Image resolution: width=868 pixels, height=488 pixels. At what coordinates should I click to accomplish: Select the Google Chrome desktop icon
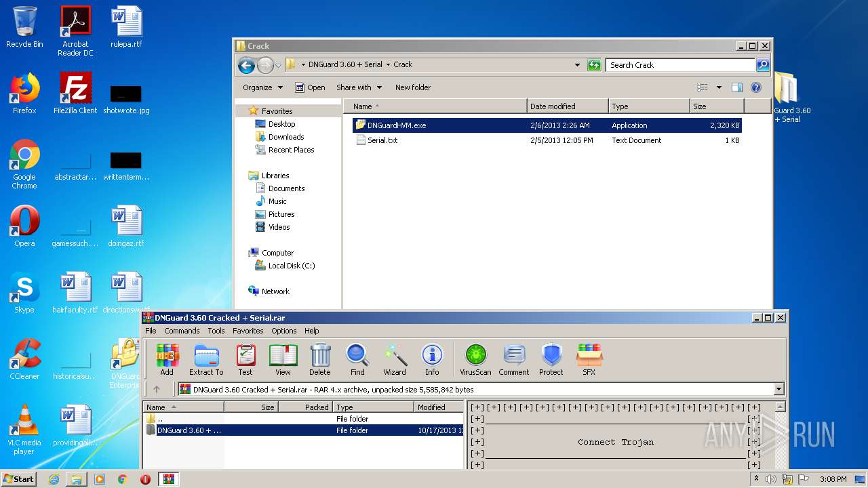pyautogui.click(x=24, y=164)
